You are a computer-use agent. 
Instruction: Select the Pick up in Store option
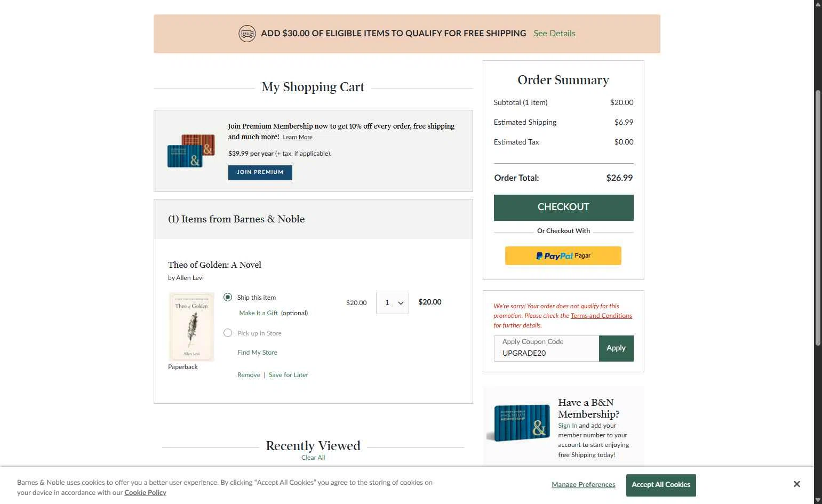[228, 333]
